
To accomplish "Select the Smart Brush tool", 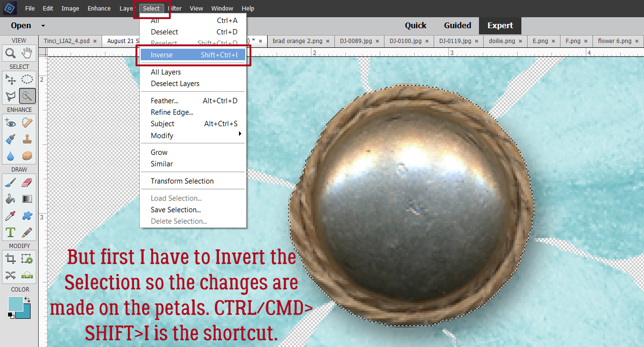I will [x=10, y=139].
